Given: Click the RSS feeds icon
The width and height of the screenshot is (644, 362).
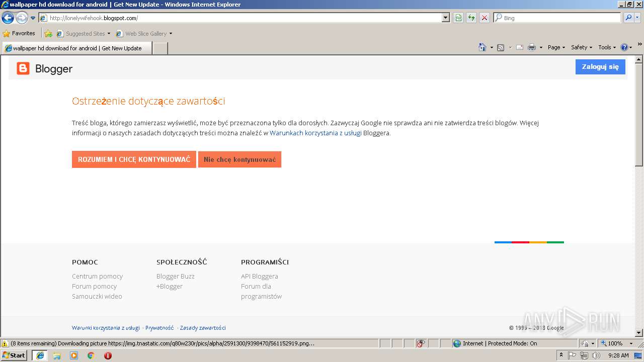Looking at the screenshot, I should [501, 47].
